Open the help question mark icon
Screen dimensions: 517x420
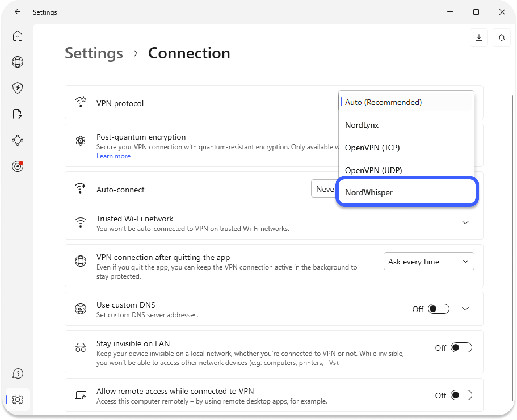point(18,373)
